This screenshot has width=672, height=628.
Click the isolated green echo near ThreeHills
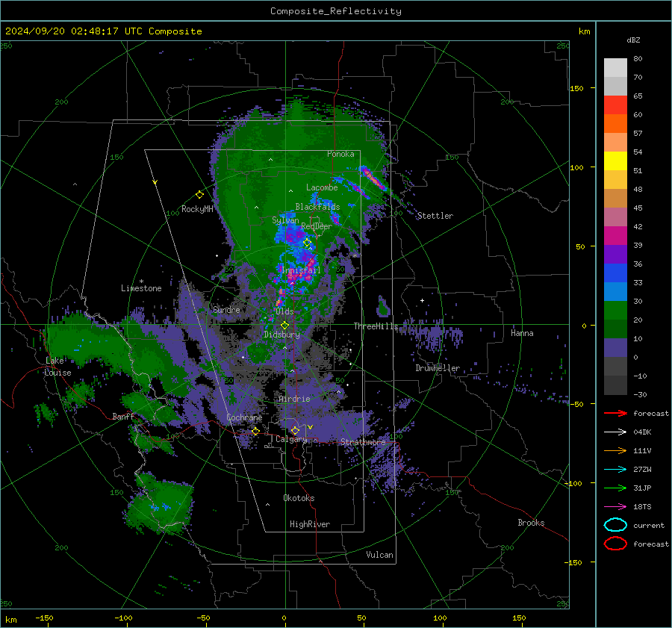coord(383,306)
